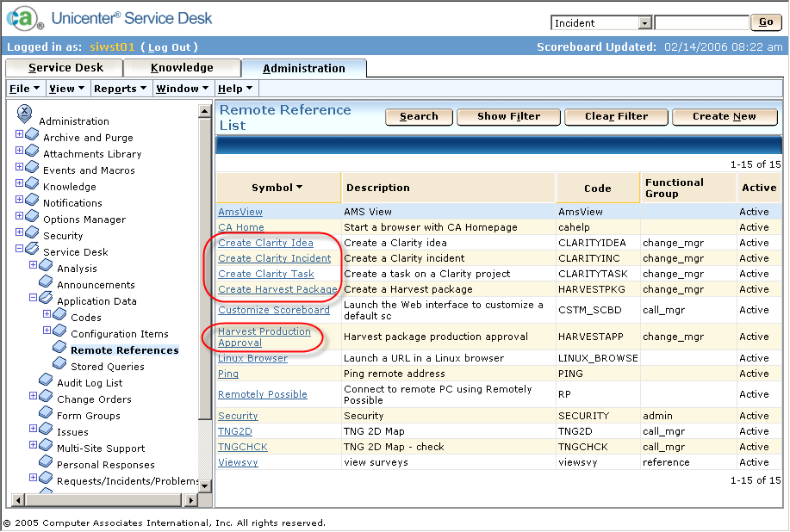Click the Show Filter button
This screenshot has height=532, width=790.
(508, 116)
